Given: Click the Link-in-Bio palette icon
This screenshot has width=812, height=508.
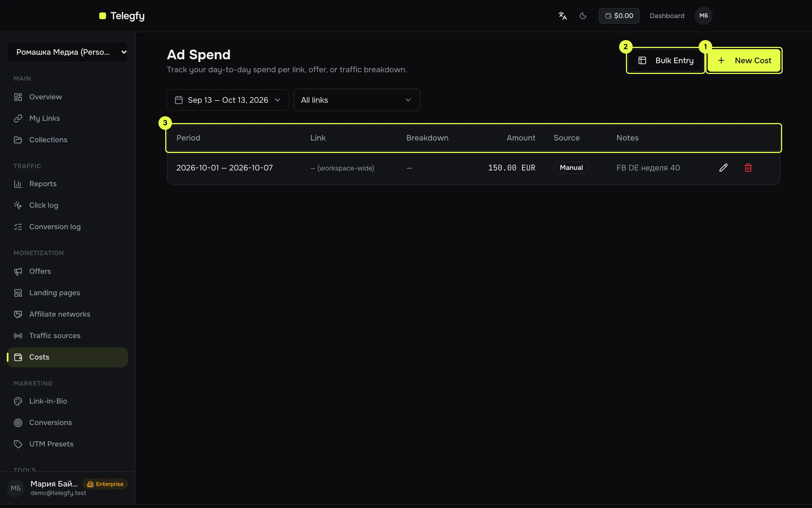Looking at the screenshot, I should pos(18,401).
